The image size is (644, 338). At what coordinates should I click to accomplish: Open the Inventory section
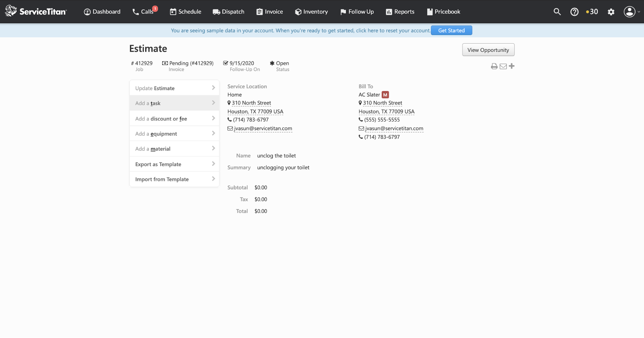[x=312, y=12]
